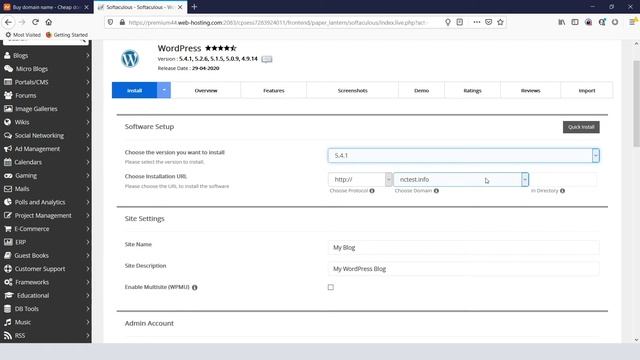Viewport: 640px width, 360px height.
Task: Switch to the Overview tab
Action: 206,90
